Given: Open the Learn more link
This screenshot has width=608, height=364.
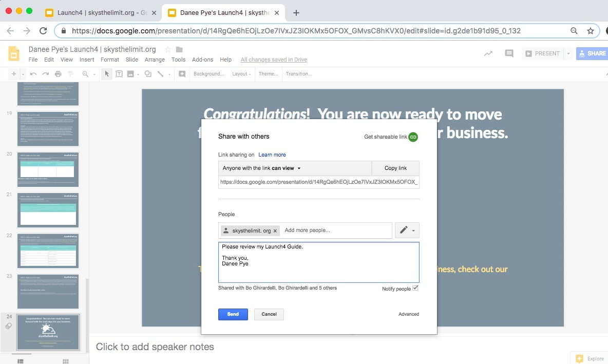Looking at the screenshot, I should click(x=272, y=155).
